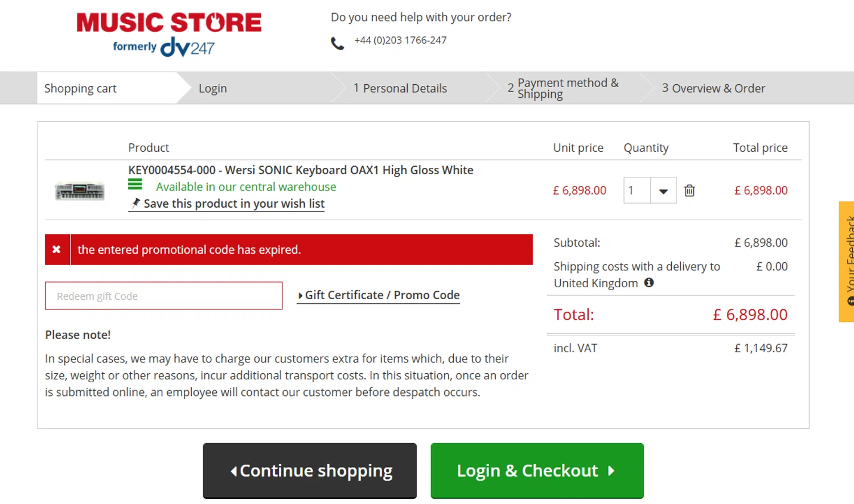Click the incl. VAT value £ 1,149.67
Image resolution: width=854 pixels, height=504 pixels.
(x=761, y=348)
